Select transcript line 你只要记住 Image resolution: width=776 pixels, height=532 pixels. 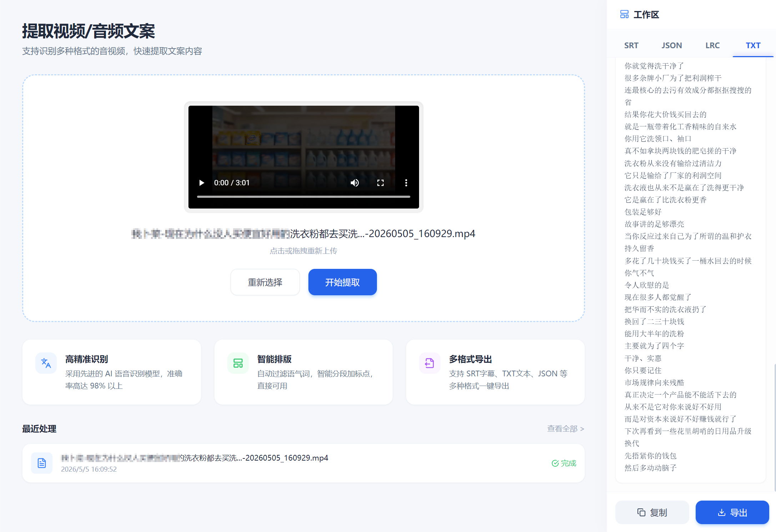pos(643,370)
